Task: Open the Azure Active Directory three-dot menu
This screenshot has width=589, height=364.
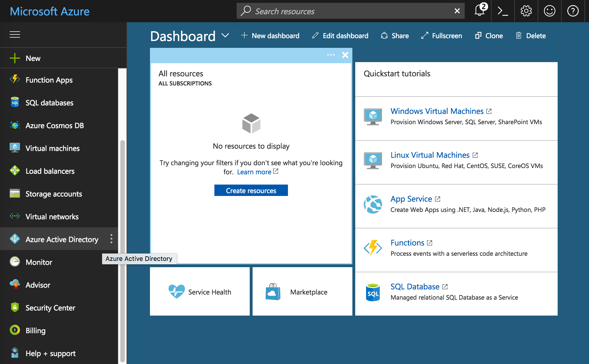Action: 111,239
